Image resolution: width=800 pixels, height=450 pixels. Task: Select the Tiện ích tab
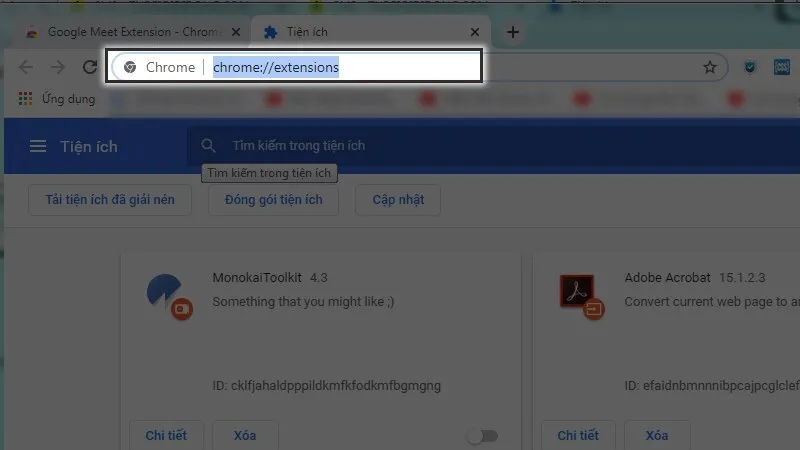(371, 32)
